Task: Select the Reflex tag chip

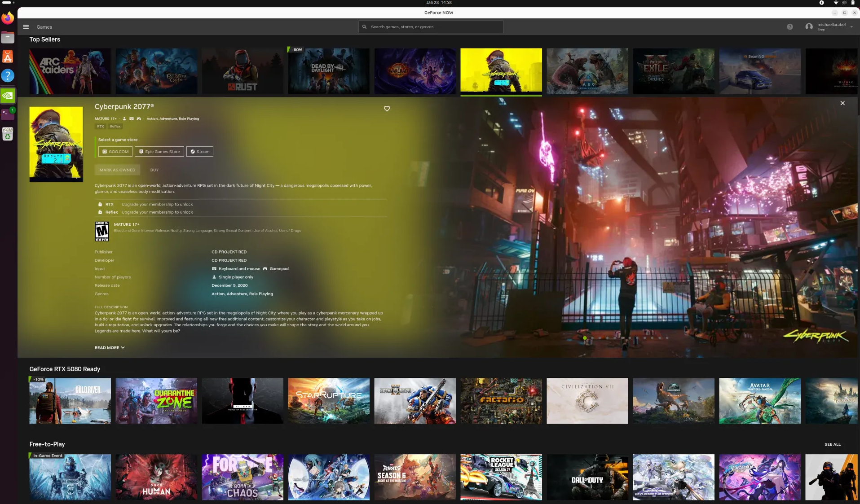Action: point(115,127)
